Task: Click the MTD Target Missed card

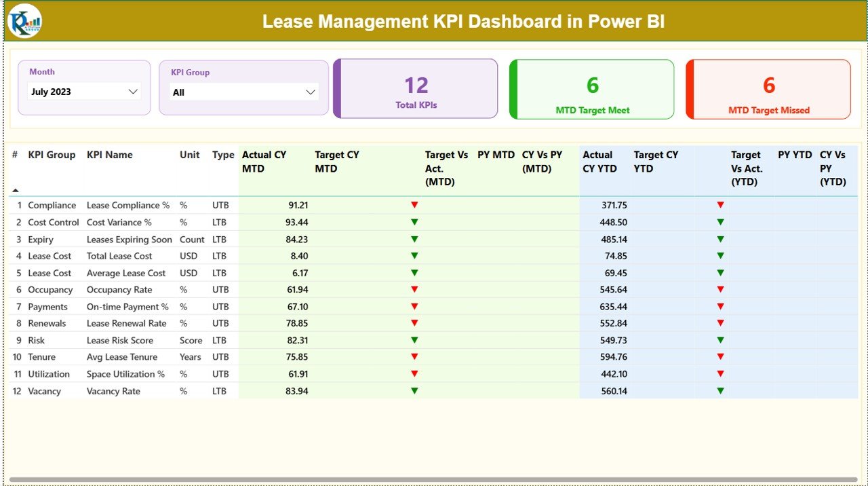Action: click(x=768, y=88)
